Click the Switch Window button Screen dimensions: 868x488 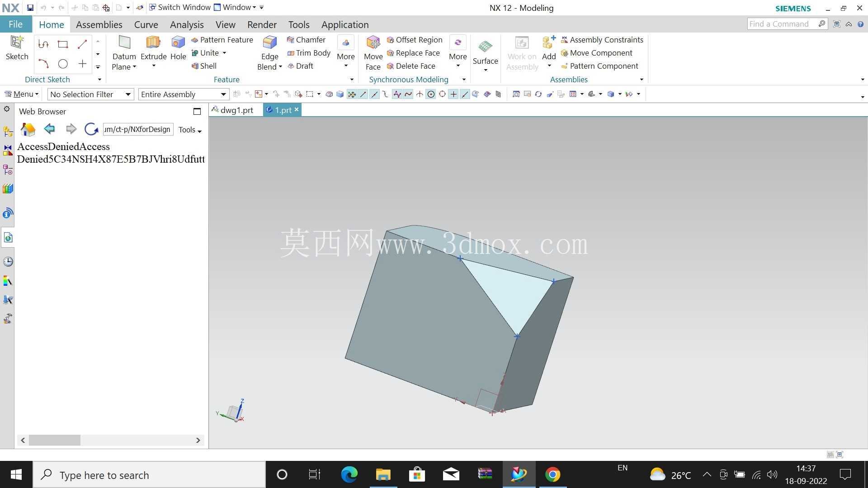(179, 7)
